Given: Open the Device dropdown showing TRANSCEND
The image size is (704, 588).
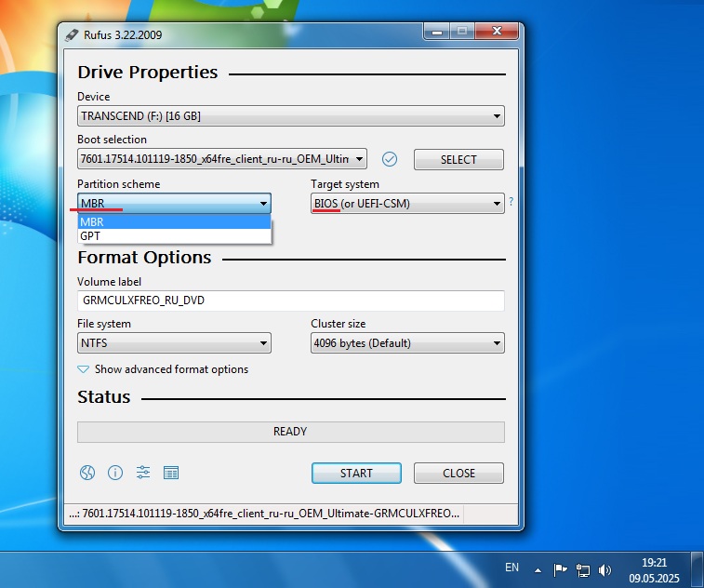Looking at the screenshot, I should click(x=291, y=116).
